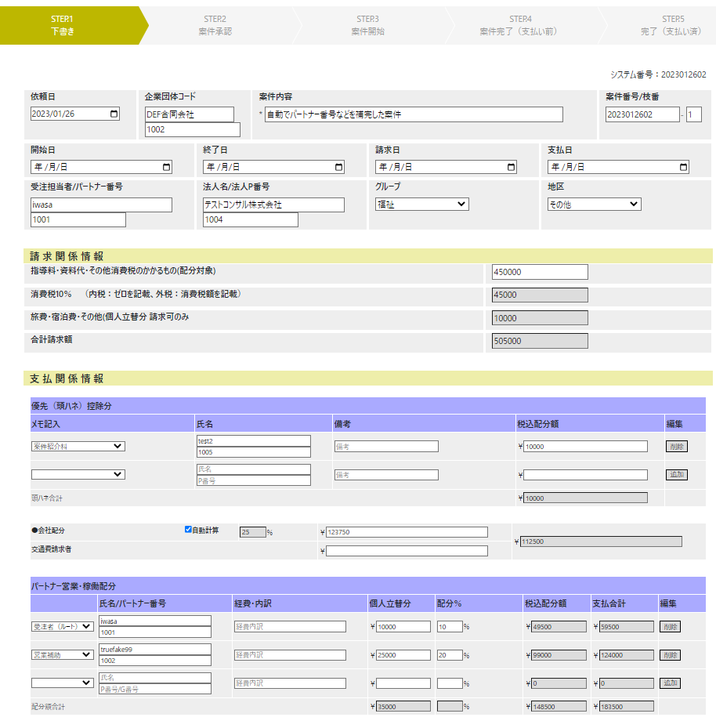The height and width of the screenshot is (728, 716).
Task: Go to STEP2 案件承認 tab
Action: tap(215, 25)
